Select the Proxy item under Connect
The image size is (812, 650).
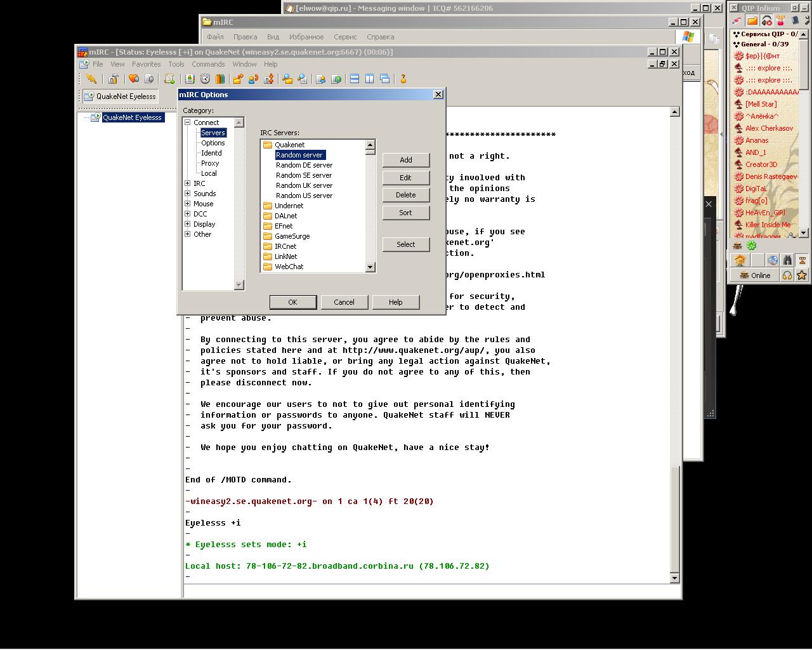210,163
